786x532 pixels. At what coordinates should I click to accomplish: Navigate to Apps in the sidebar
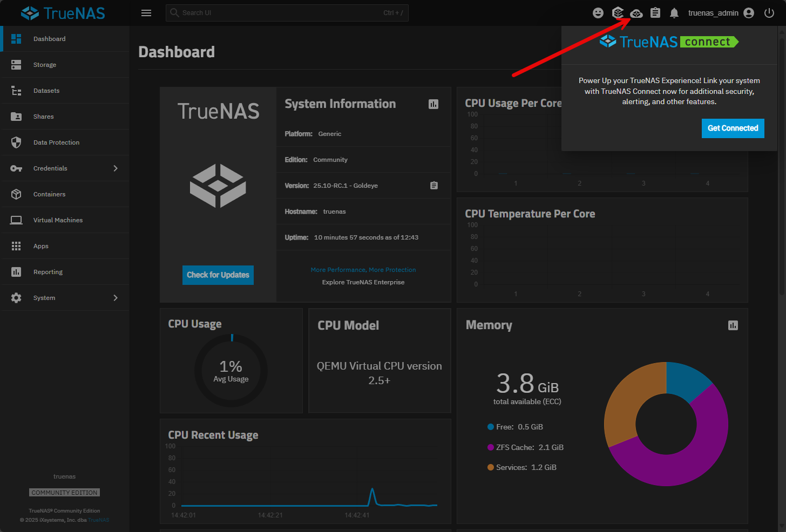[x=65, y=246]
